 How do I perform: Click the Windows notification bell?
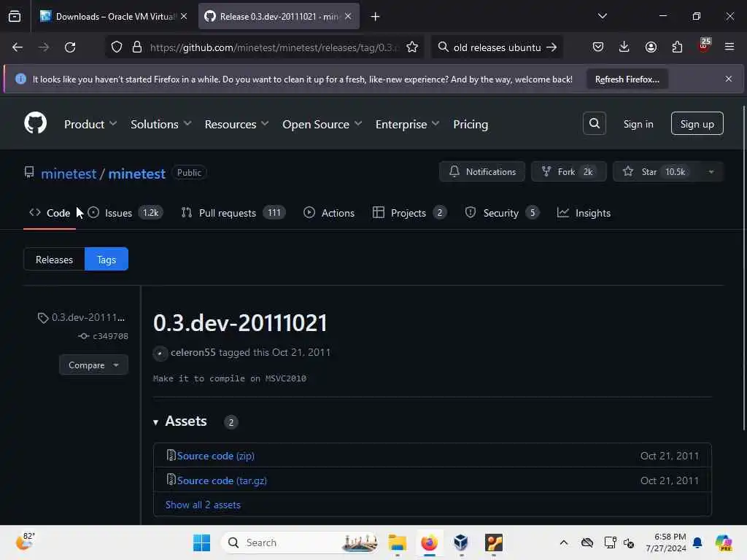pos(697,542)
